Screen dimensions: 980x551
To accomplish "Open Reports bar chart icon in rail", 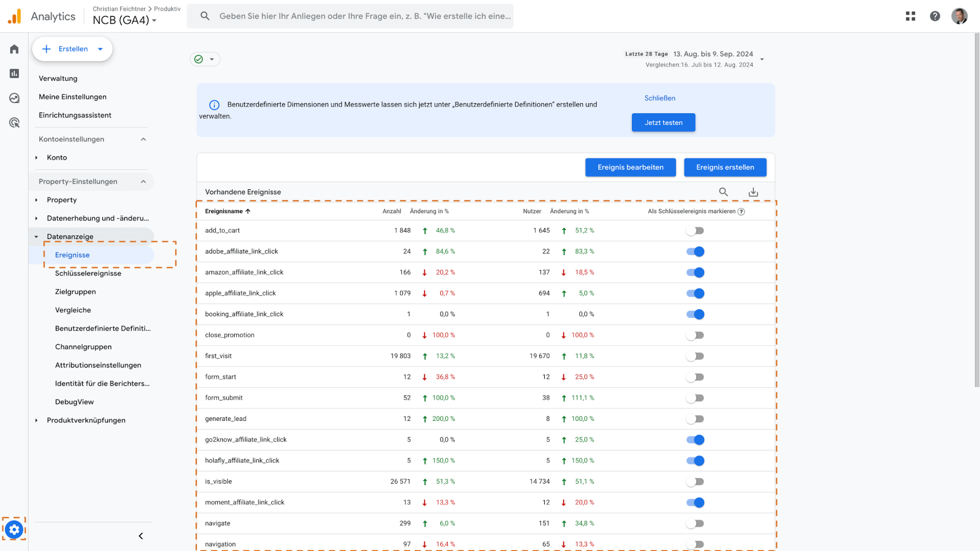I will tap(14, 73).
